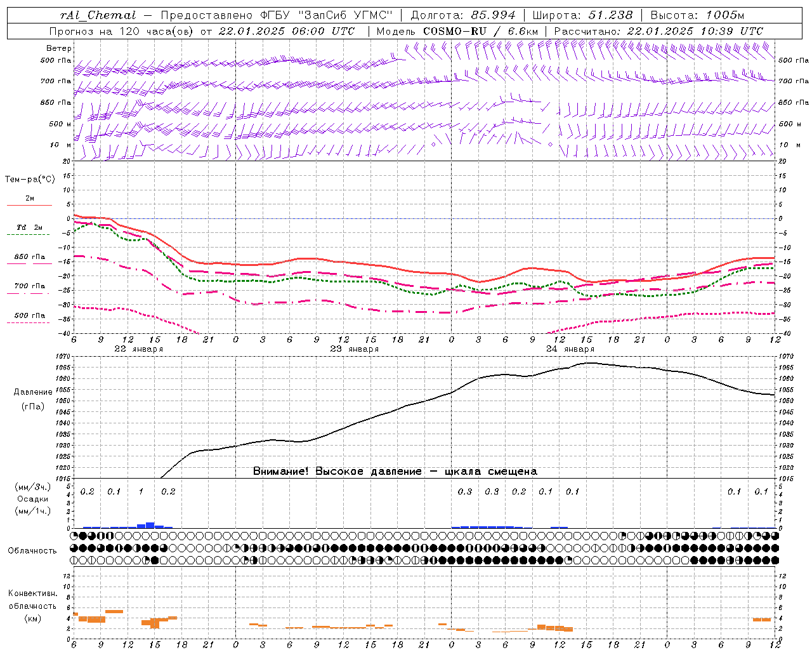Click the (гПа) unit under Давление
The image size is (812, 650).
(x=33, y=407)
